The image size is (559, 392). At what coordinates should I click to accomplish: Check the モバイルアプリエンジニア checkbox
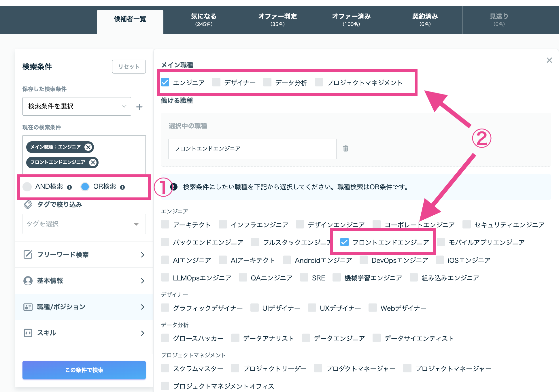pyautogui.click(x=441, y=242)
